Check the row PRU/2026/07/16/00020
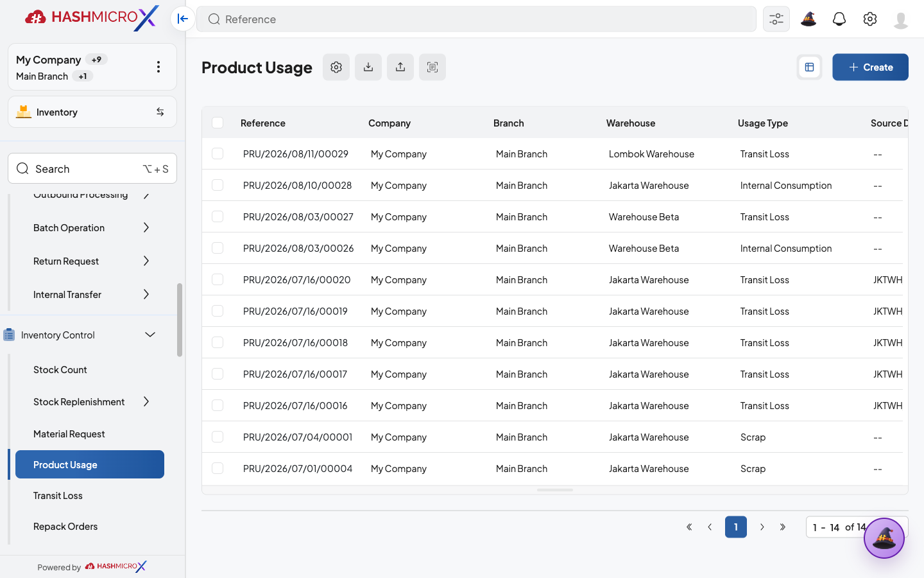Screen dimensions: 924x578 coord(218,279)
